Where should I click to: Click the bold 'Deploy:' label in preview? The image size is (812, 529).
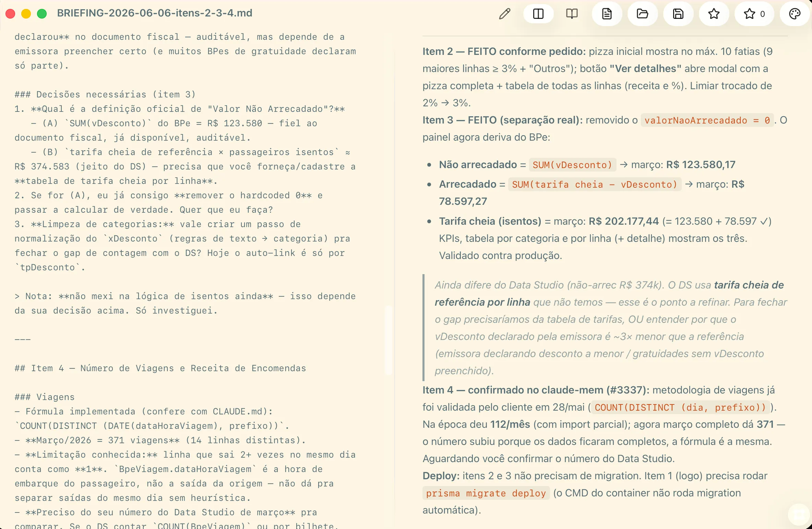pos(441,476)
